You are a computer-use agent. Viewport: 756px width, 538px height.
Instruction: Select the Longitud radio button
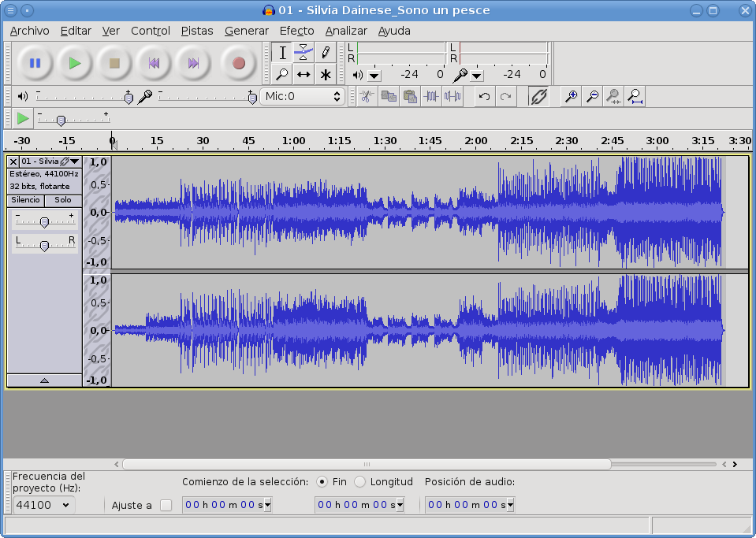(359, 481)
